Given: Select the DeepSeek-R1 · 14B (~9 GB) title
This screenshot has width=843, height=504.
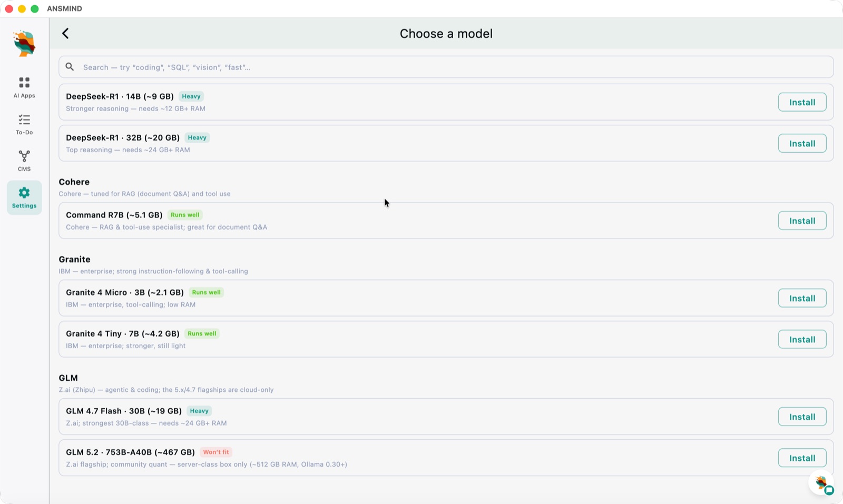Looking at the screenshot, I should coord(120,96).
